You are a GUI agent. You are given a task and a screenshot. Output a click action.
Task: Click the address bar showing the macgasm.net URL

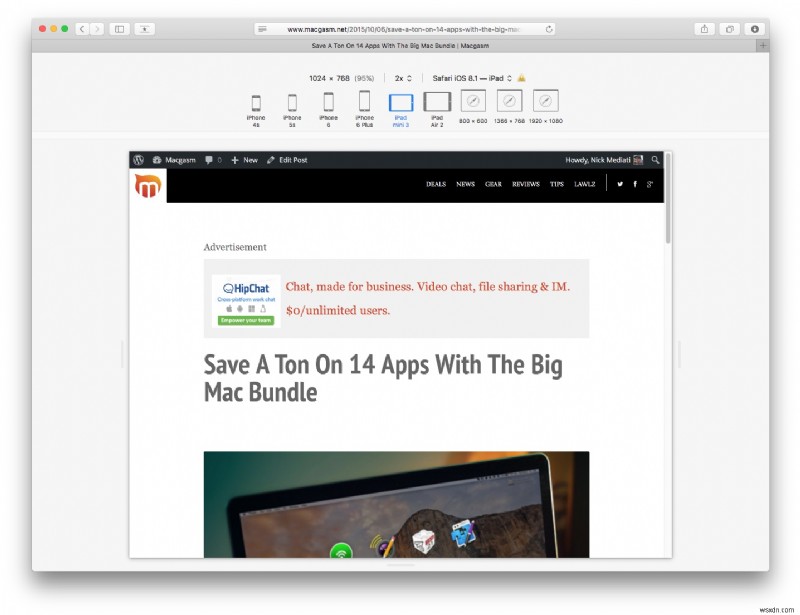click(400, 29)
